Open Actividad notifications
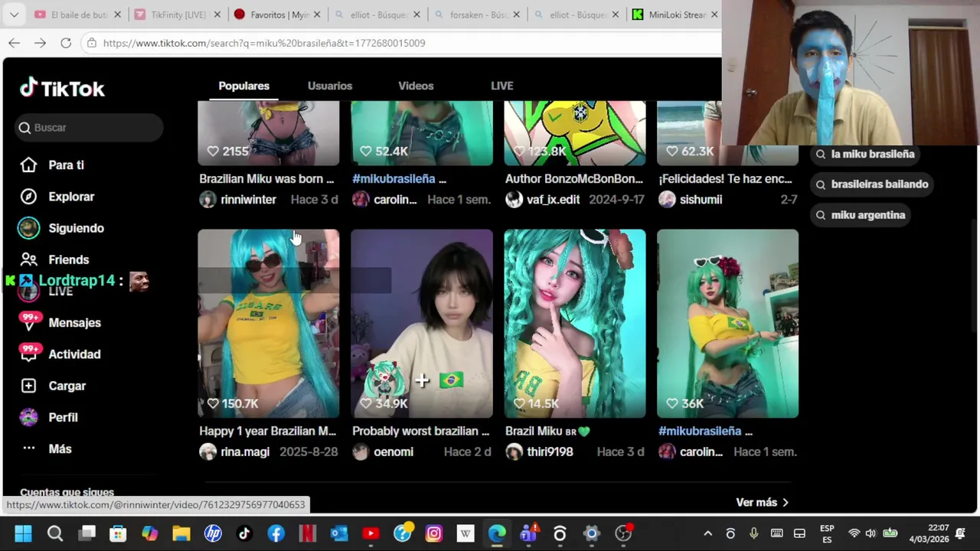 (74, 354)
